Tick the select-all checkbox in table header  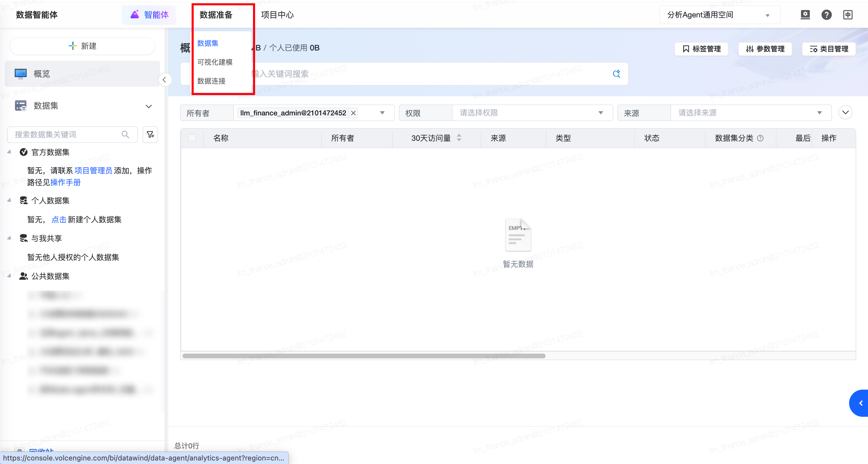click(192, 138)
